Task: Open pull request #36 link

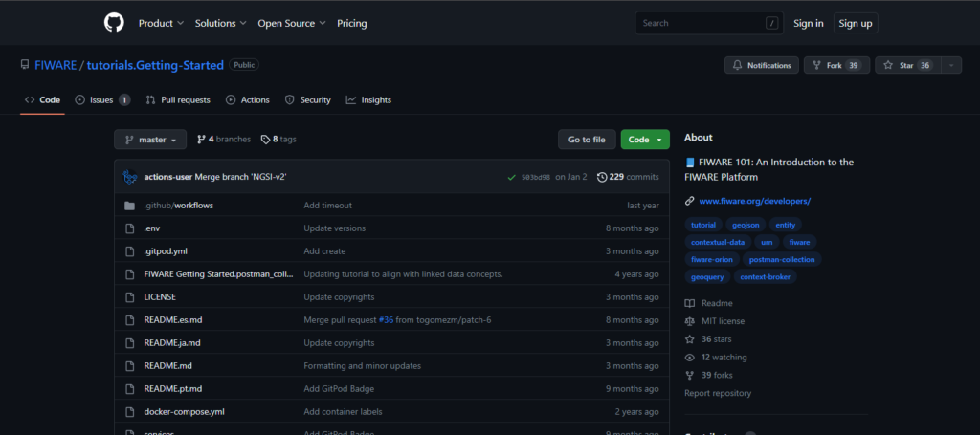Action: 387,319
